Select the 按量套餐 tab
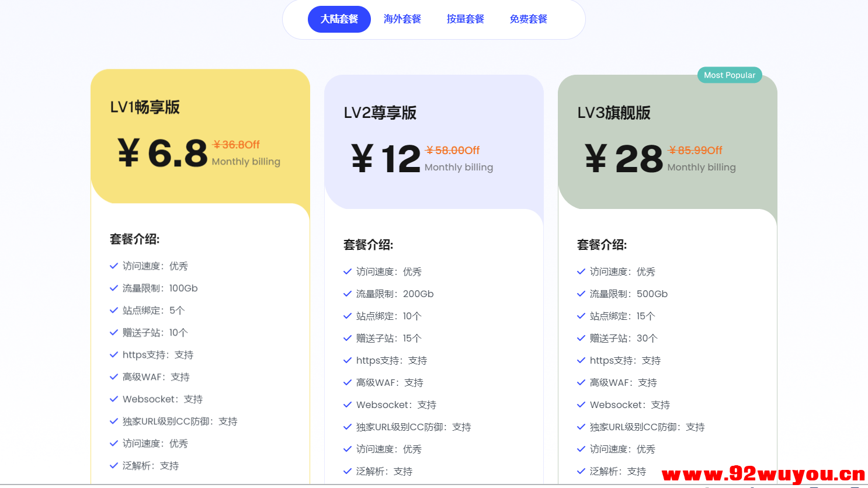868x488 pixels. tap(465, 19)
